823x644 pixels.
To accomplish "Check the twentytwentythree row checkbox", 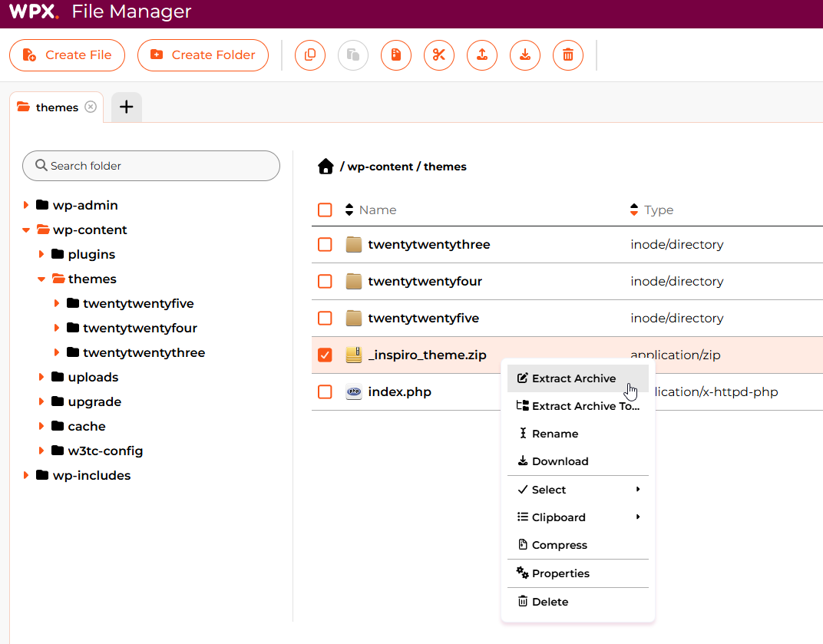I will [x=325, y=245].
